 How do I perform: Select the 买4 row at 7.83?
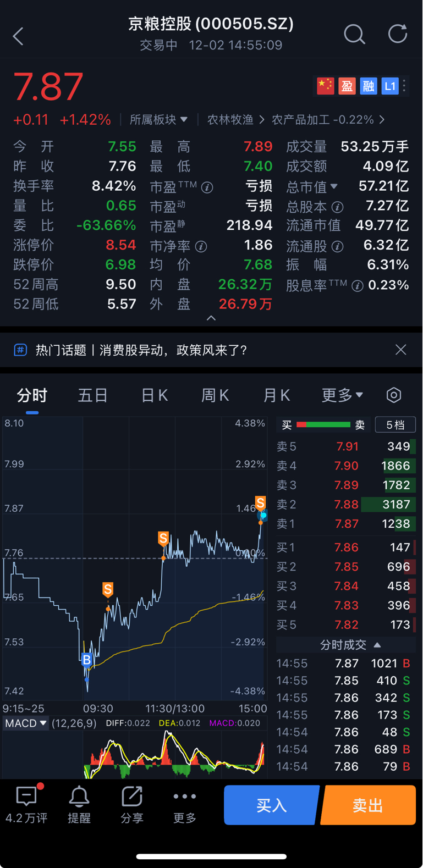coord(345,605)
